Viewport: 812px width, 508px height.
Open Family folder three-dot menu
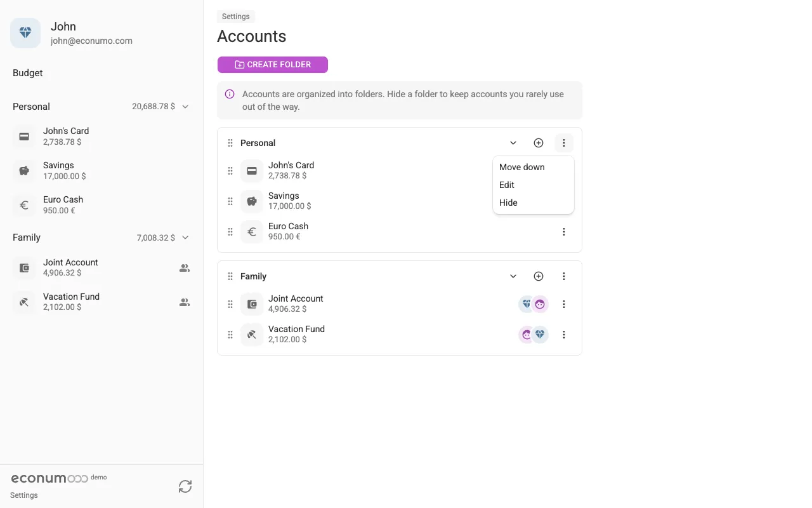coord(564,276)
